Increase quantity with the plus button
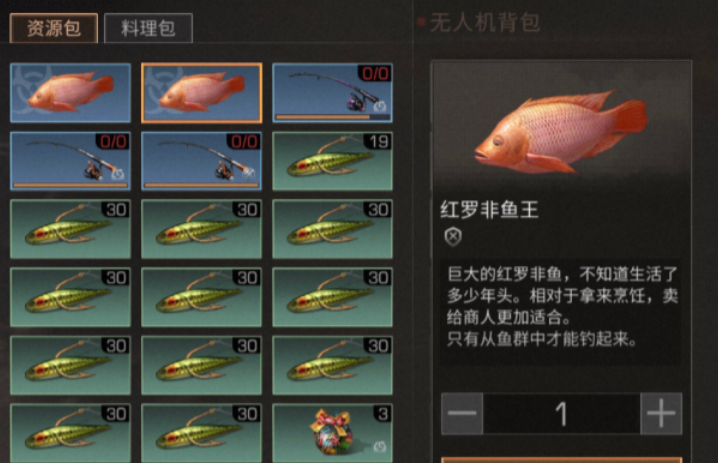This screenshot has width=718, height=463. point(661,414)
